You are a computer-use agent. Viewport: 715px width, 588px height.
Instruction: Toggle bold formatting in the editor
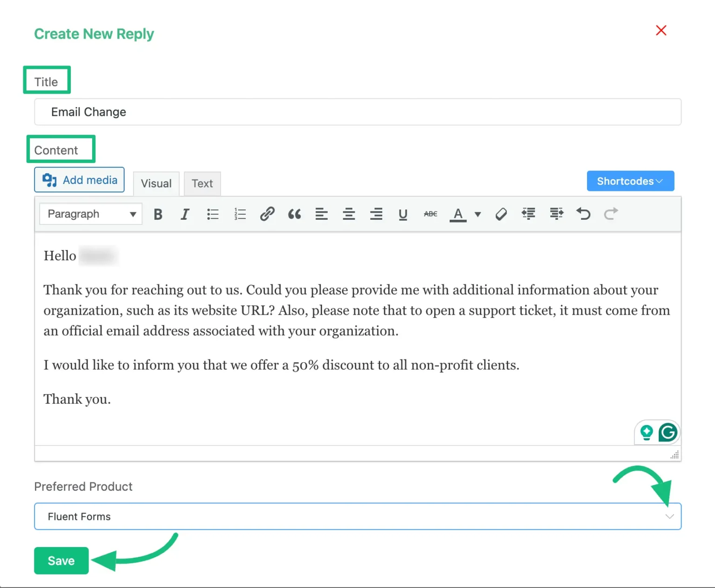coord(158,214)
